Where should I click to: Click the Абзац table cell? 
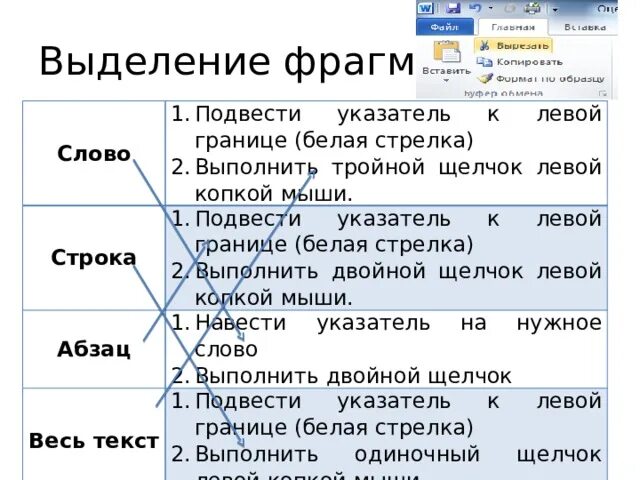[94, 349]
